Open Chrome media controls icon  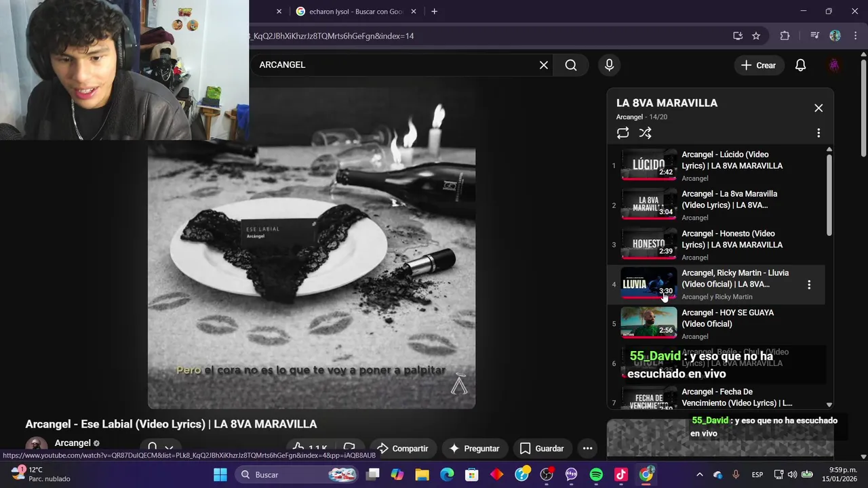tap(814, 36)
